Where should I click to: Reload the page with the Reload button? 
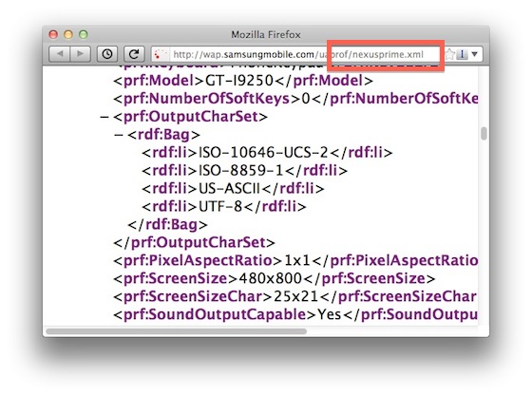coord(134,54)
